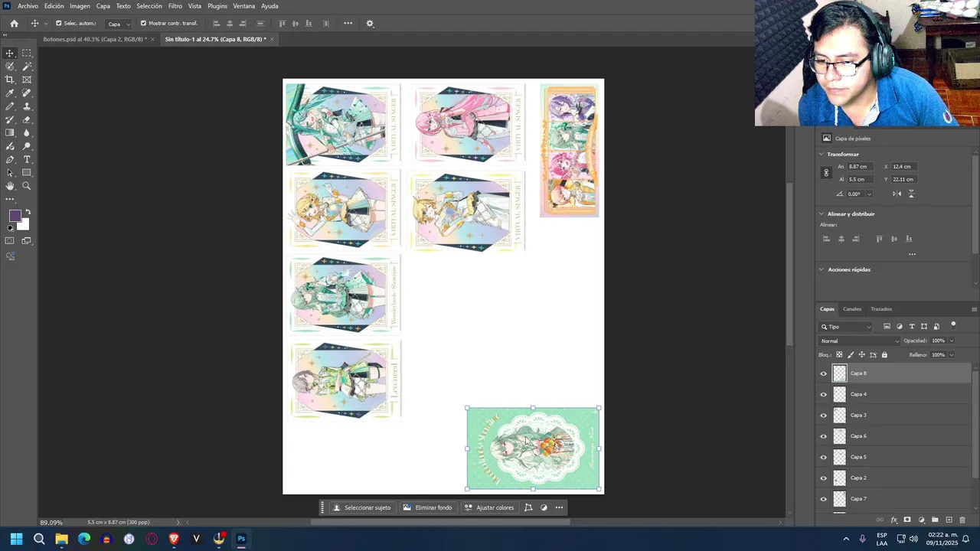Screen dimensions: 980x551
Task: Hide Capa 4 layer visibility
Action: click(x=824, y=395)
